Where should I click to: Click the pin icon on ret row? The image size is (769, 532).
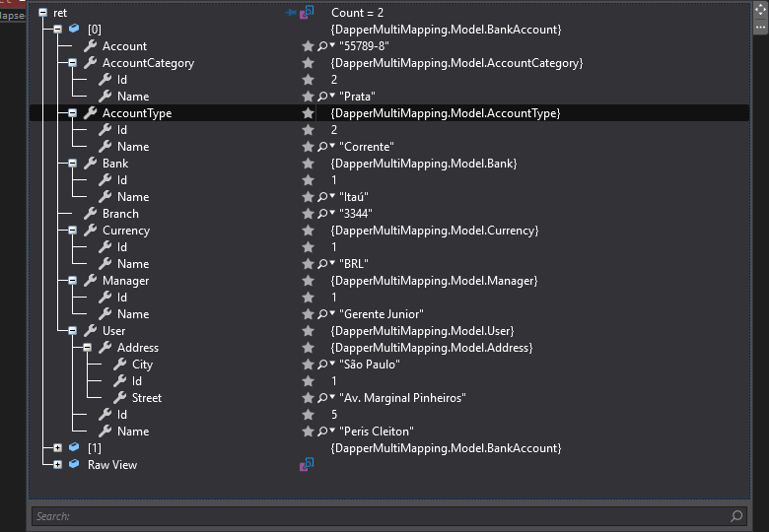click(291, 12)
